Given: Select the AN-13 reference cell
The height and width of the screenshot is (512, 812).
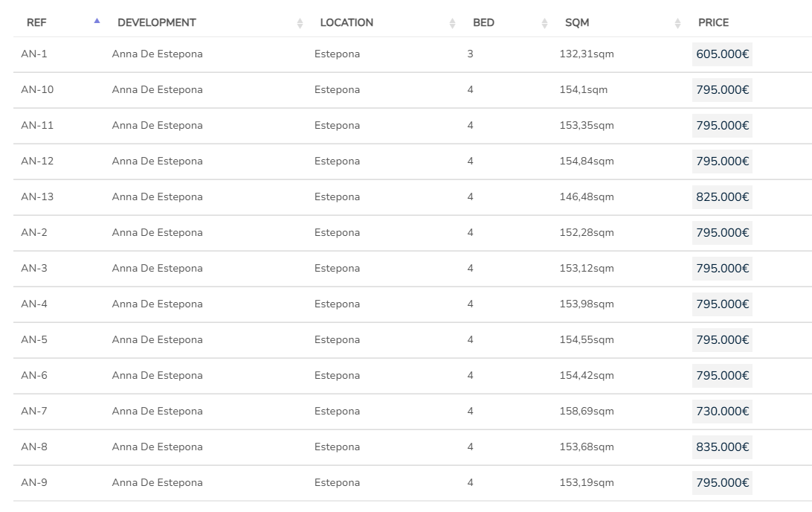Looking at the screenshot, I should pos(37,197).
